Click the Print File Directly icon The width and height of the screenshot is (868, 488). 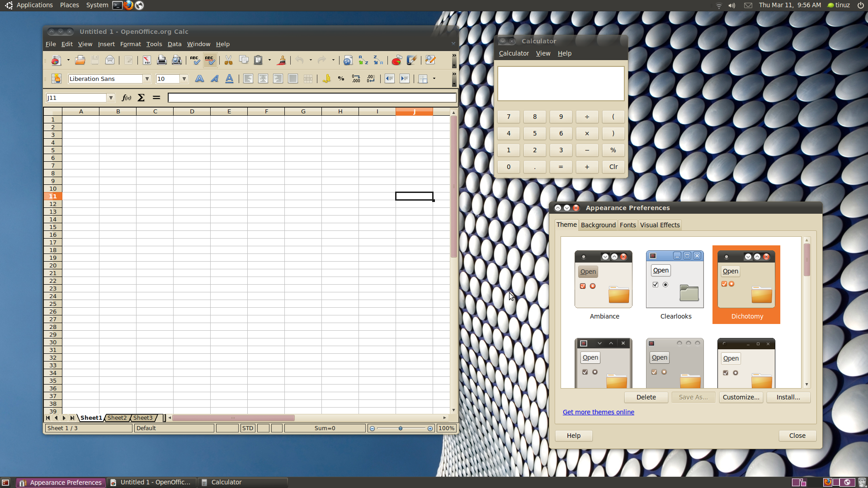point(162,60)
